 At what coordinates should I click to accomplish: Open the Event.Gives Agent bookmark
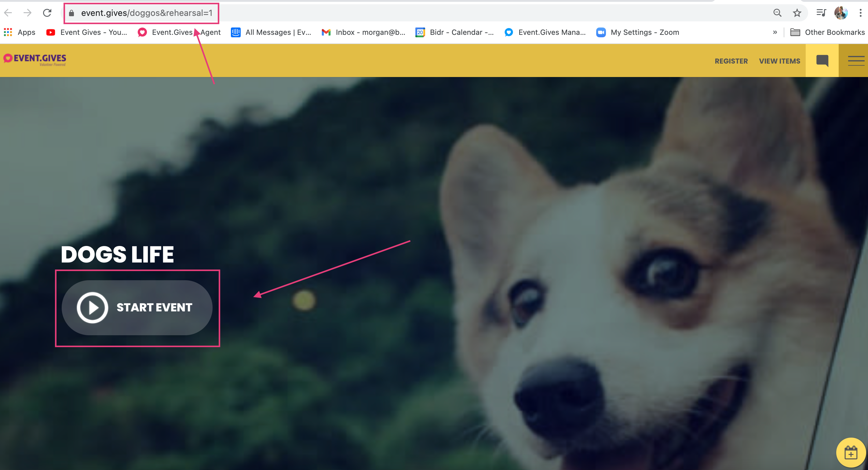click(x=179, y=32)
